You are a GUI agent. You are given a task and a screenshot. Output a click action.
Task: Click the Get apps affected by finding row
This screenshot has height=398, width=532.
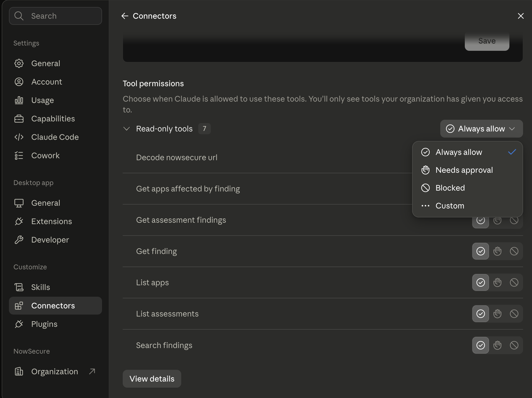click(x=267, y=189)
